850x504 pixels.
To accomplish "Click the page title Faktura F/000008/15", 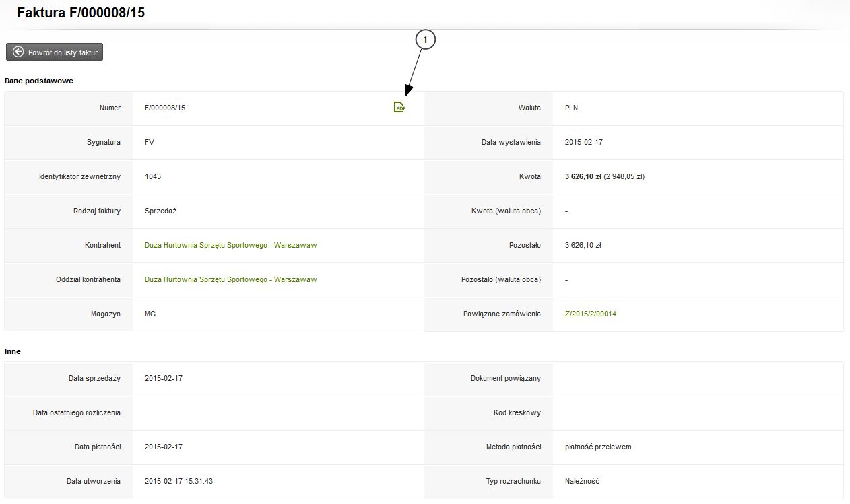I will [81, 13].
